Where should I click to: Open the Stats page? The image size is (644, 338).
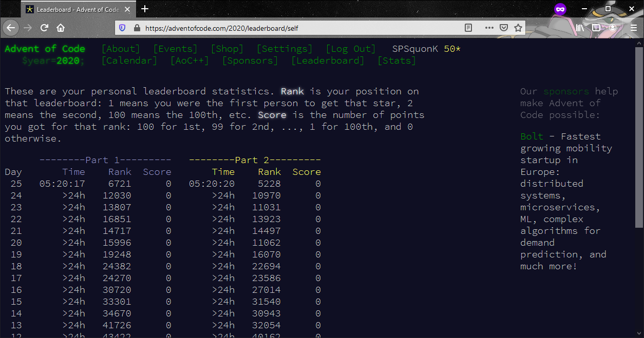[x=397, y=61]
